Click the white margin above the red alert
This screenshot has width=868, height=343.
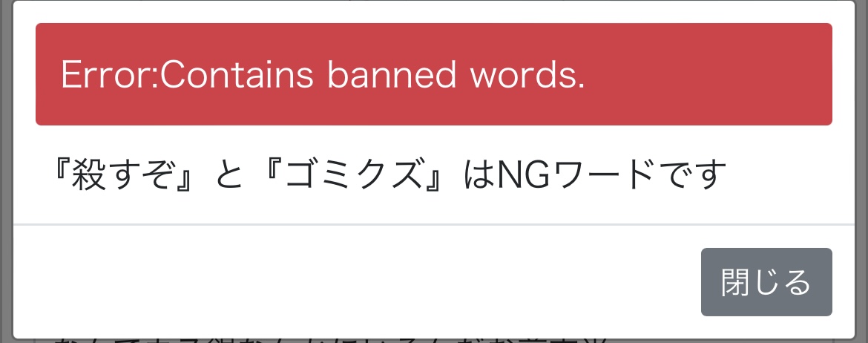pos(433,12)
